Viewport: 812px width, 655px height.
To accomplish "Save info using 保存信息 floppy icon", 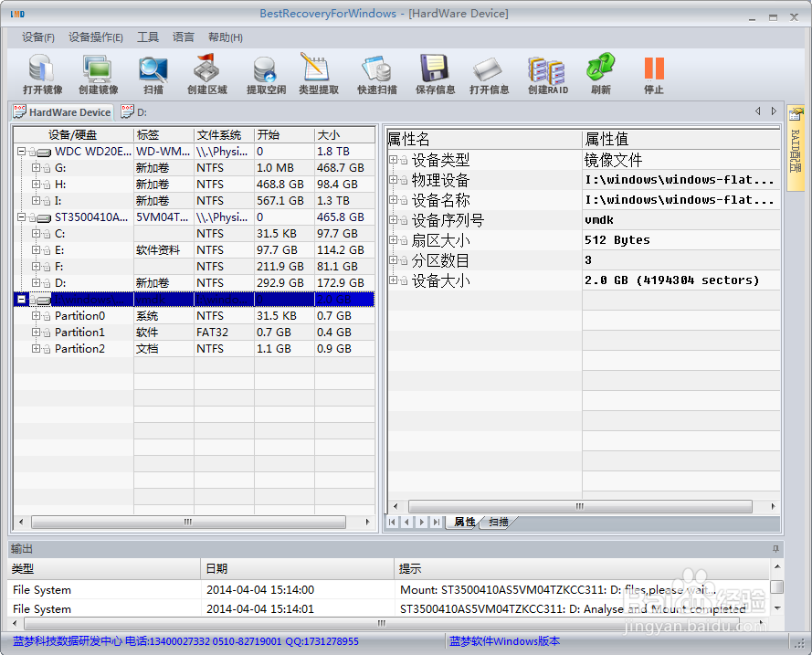I will coord(435,75).
